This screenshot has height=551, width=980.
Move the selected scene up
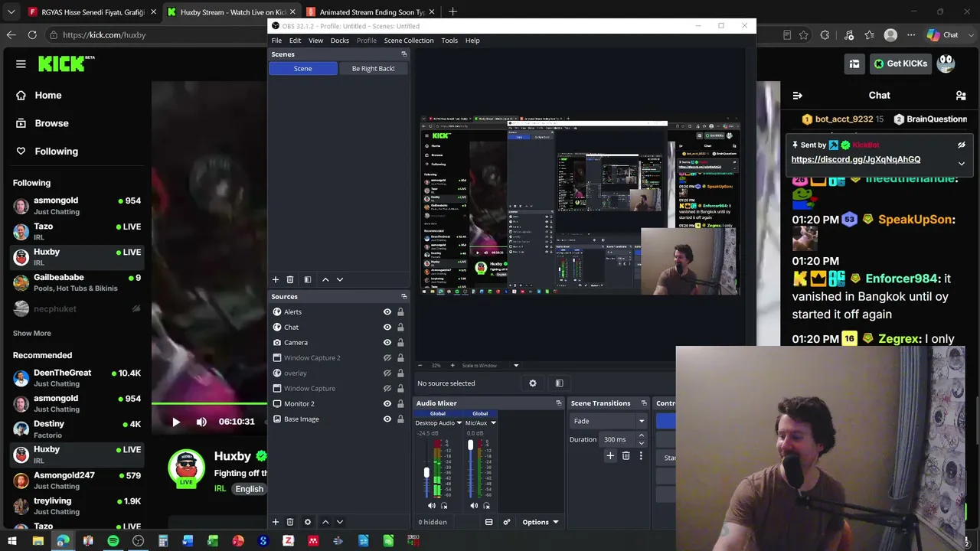click(325, 279)
